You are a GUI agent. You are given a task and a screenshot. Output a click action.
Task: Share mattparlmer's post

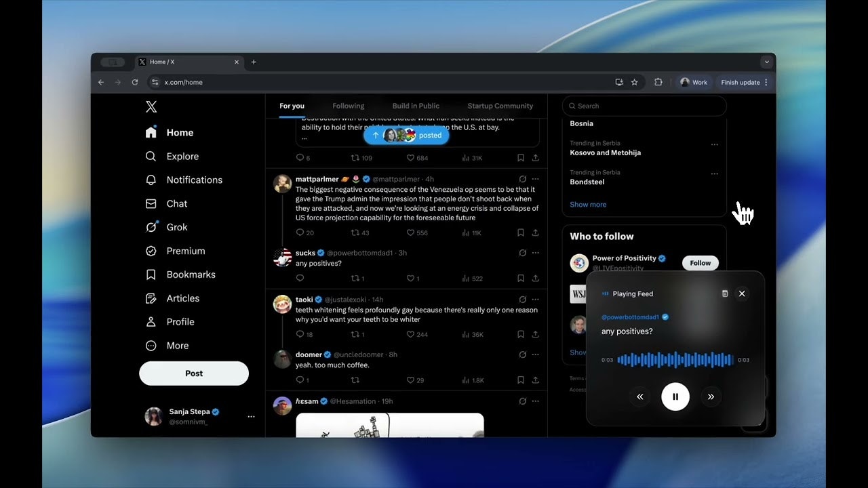tap(535, 233)
